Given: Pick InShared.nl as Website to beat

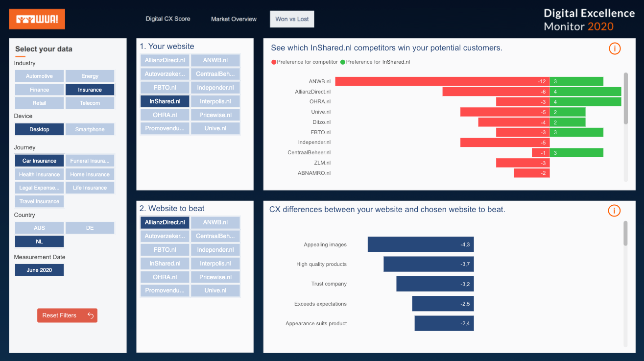Looking at the screenshot, I should [165, 264].
